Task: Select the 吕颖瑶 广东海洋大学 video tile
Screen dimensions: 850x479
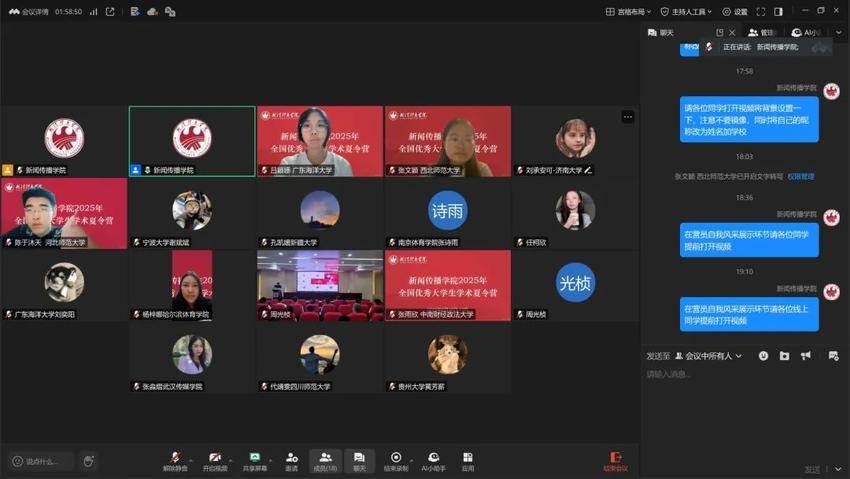Action: pos(320,141)
